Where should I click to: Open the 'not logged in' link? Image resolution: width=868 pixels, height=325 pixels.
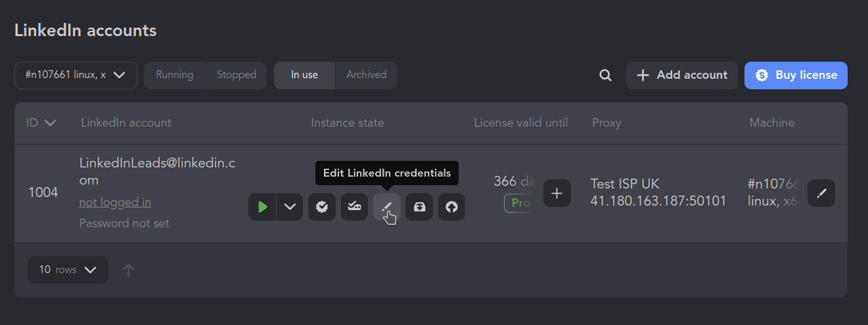click(116, 202)
